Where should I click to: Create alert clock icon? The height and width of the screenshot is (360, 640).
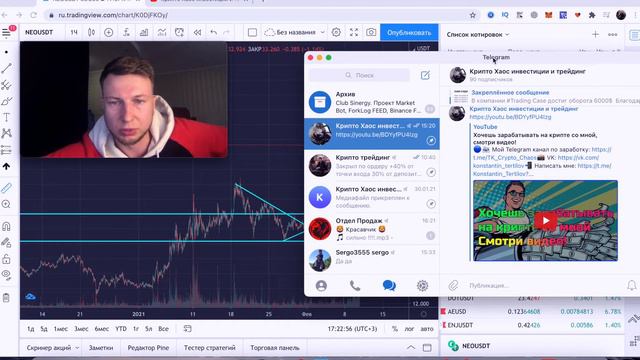click(x=179, y=32)
